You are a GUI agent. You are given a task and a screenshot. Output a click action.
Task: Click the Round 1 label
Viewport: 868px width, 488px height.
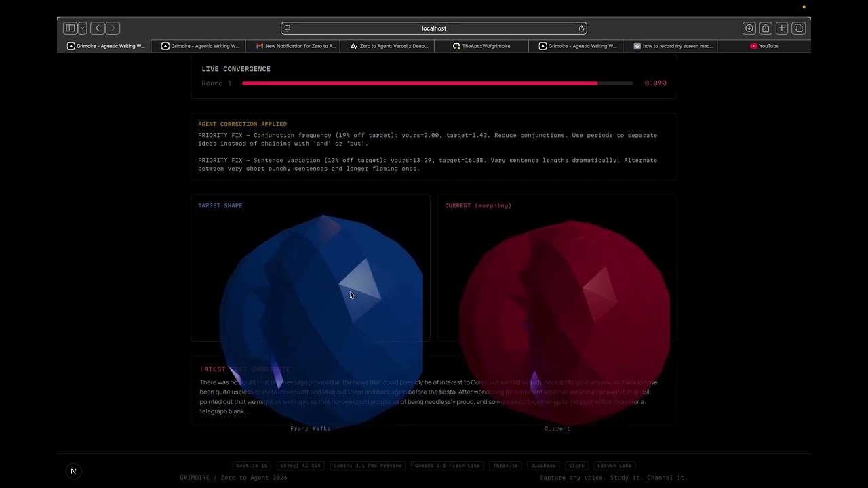click(x=216, y=83)
